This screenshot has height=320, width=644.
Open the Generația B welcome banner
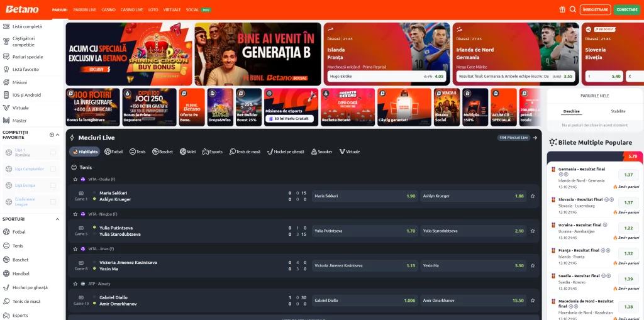(258, 54)
